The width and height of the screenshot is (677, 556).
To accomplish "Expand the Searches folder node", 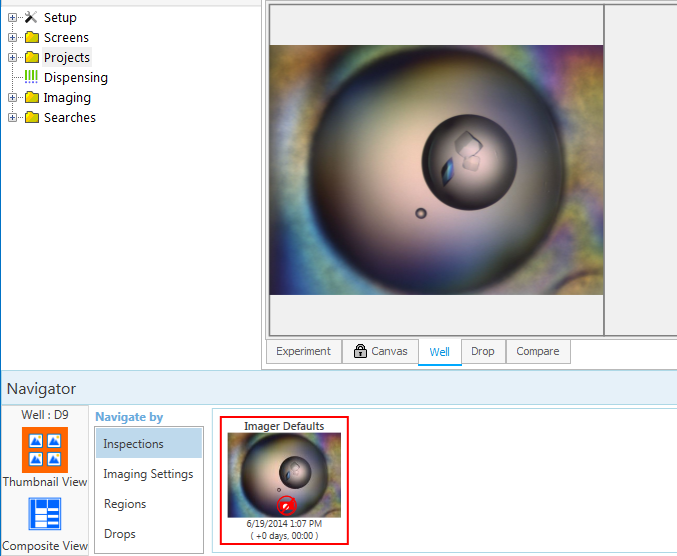I will pos(13,117).
